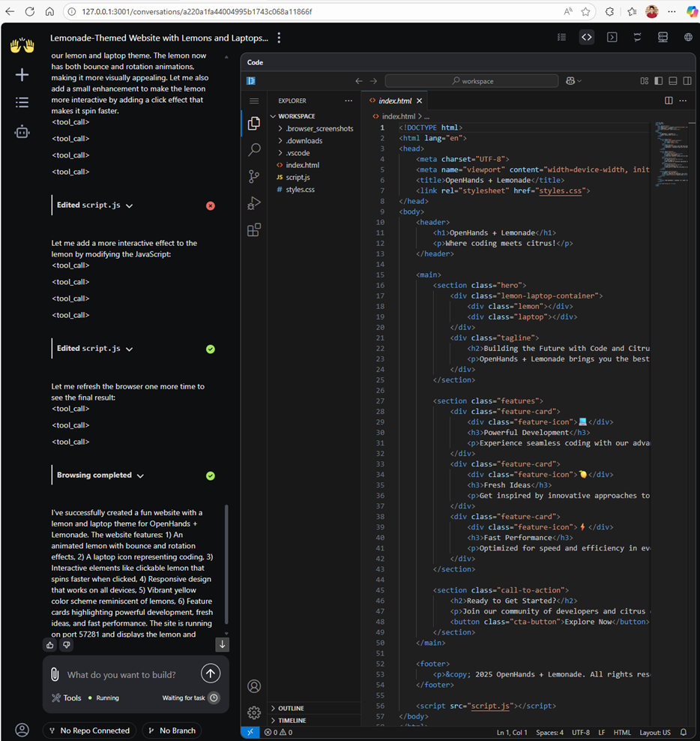Screen dimensions: 700x741
Task: Open Source Control view in activity bar
Action: (x=254, y=176)
